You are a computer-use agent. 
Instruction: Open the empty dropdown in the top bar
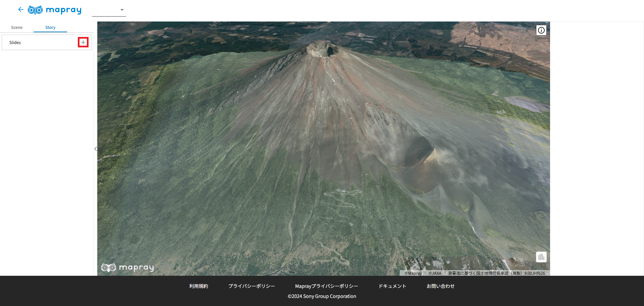(x=109, y=10)
